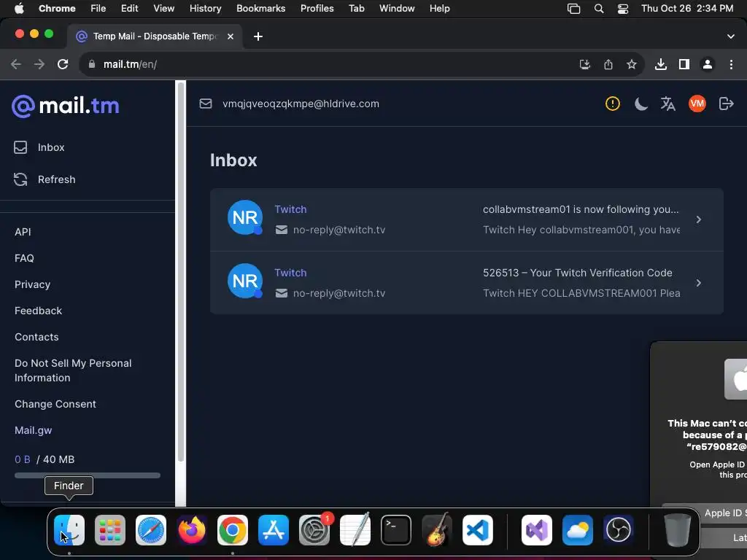This screenshot has height=560, width=747.
Task: Open Visual Studio Code in the Dock
Action: coord(477,530)
